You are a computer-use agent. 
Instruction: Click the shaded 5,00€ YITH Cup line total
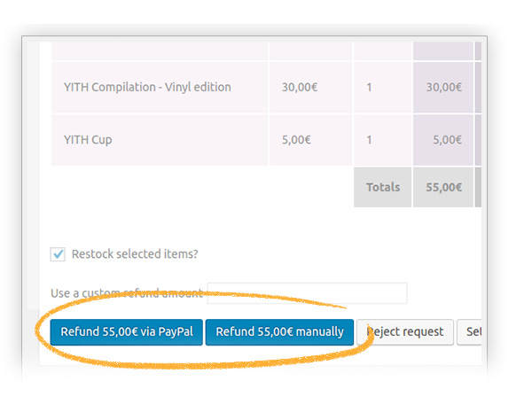tap(448, 139)
